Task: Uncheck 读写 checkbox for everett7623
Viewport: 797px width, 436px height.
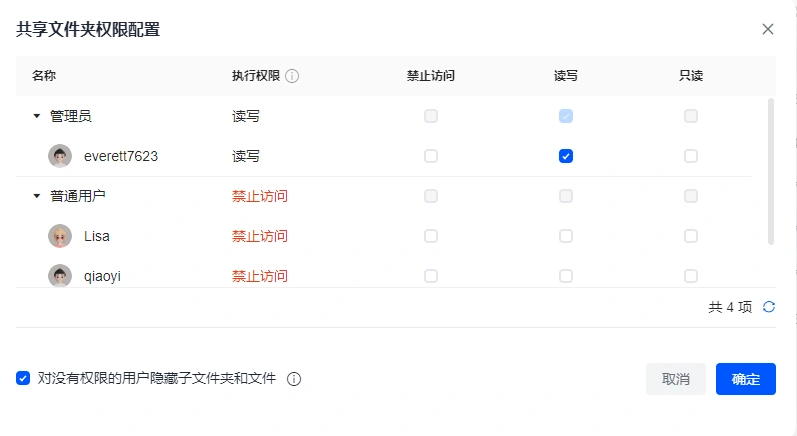Action: [566, 156]
